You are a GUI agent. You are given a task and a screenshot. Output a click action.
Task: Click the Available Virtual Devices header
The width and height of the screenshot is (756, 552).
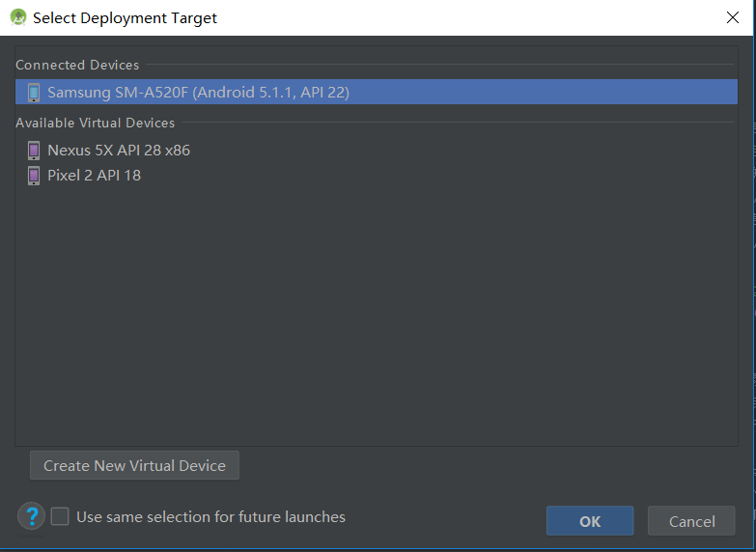tap(95, 123)
